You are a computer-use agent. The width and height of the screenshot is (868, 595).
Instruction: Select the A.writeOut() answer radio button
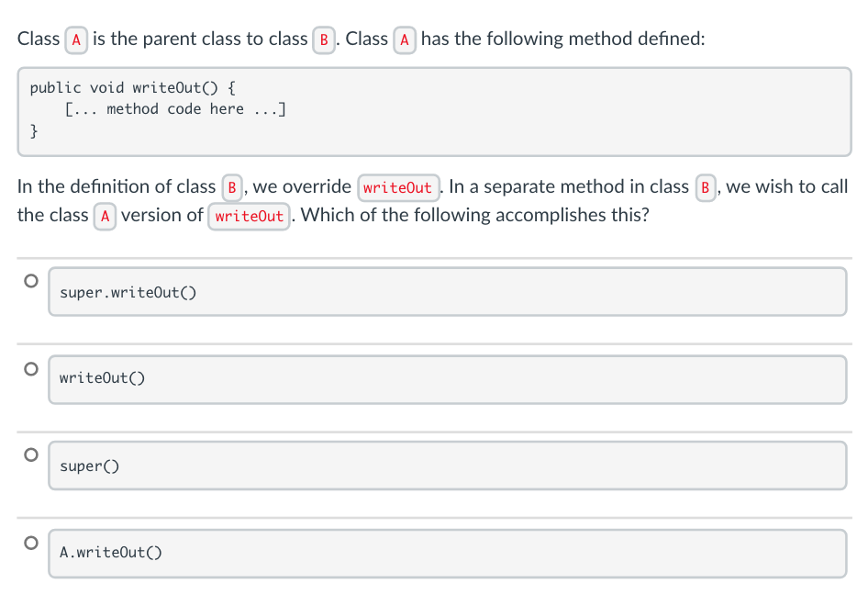[x=29, y=541]
